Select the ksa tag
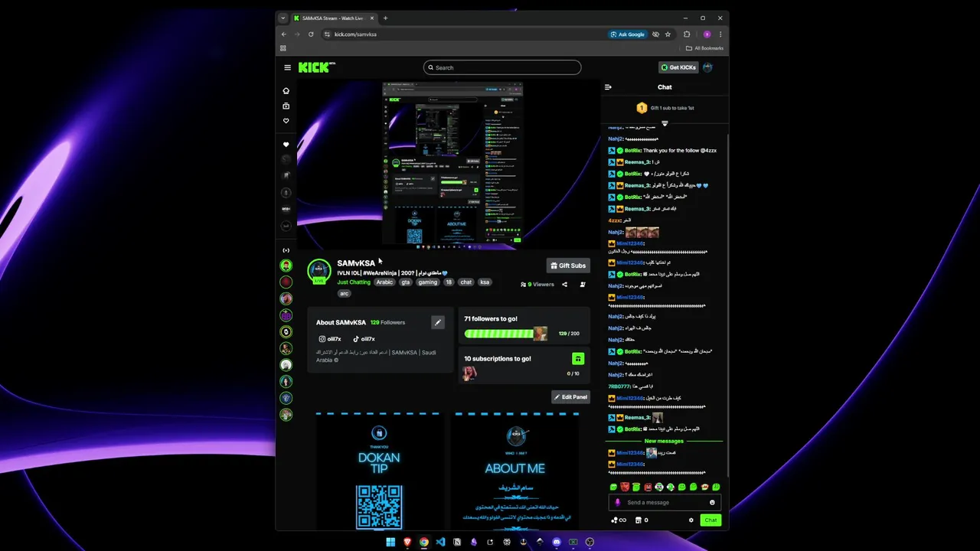This screenshot has width=980, height=551. [485, 282]
